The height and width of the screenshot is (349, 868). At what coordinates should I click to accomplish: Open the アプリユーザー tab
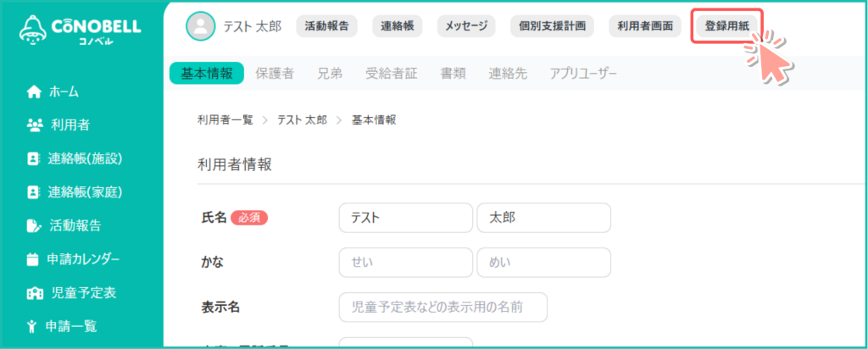pyautogui.click(x=583, y=74)
